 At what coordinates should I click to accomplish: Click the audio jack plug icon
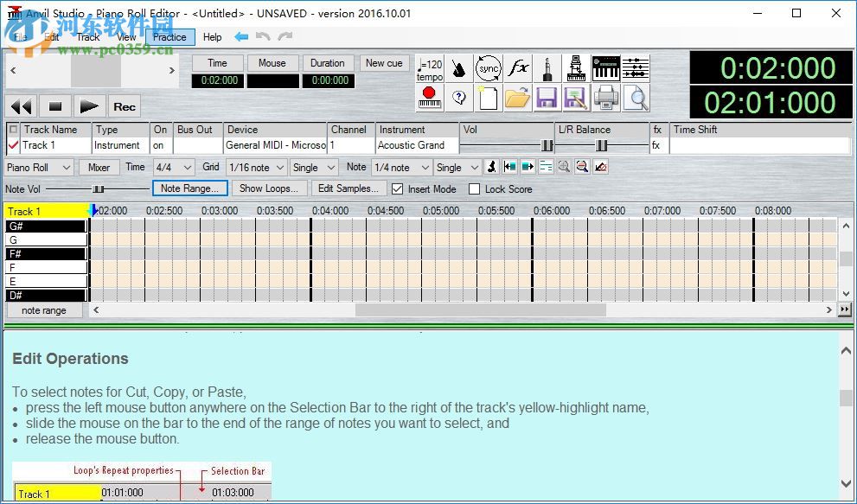547,68
